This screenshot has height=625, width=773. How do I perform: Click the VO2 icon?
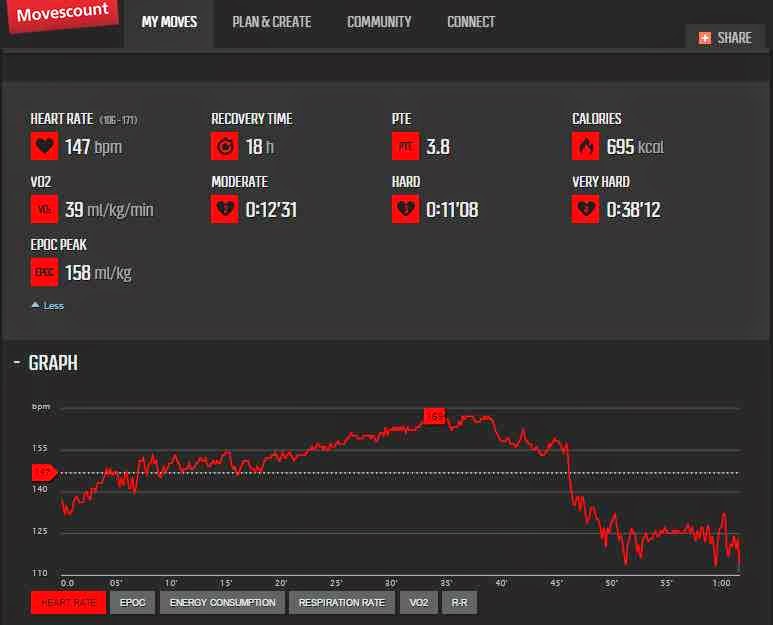click(x=44, y=209)
